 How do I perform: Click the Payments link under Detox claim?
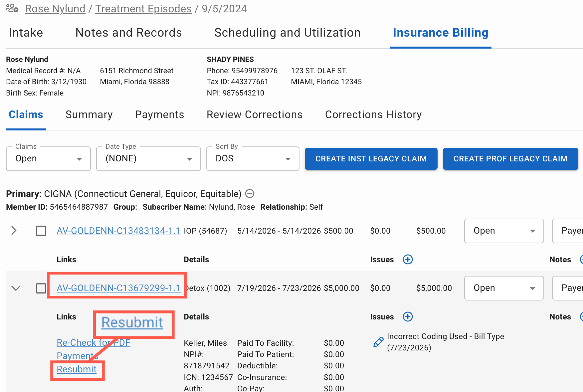tap(78, 356)
